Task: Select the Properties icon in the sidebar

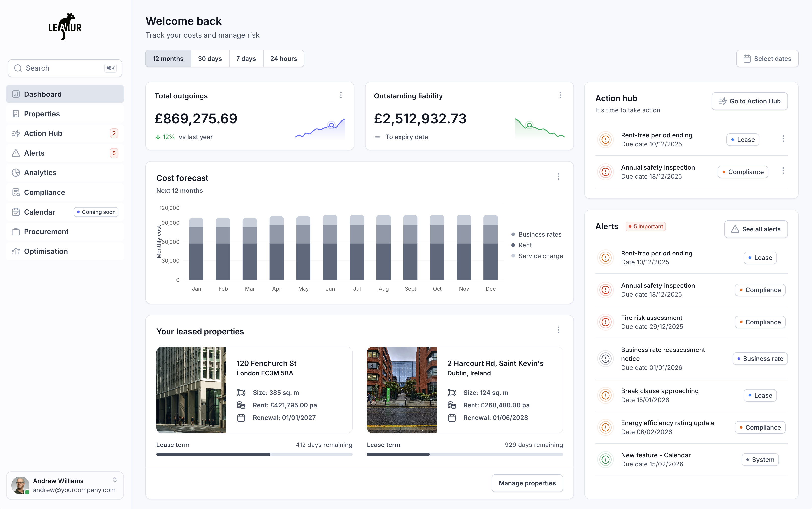Action: click(x=16, y=114)
